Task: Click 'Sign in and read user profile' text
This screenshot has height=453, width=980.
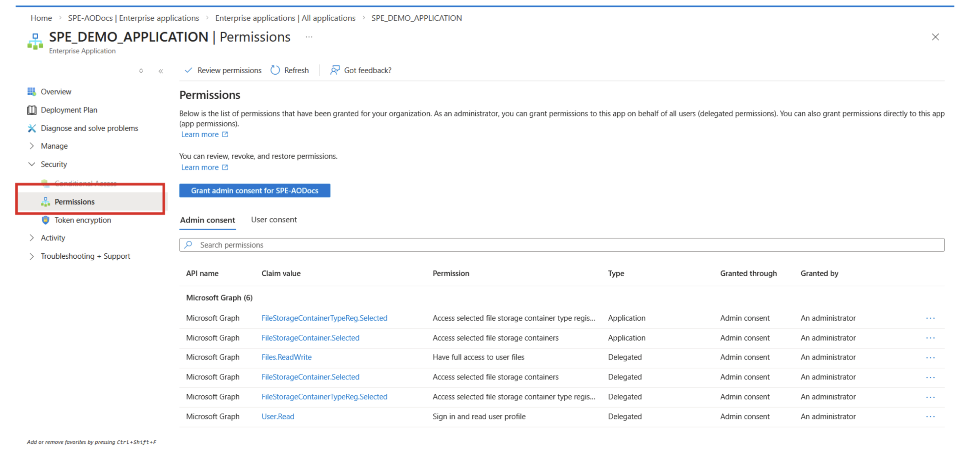Action: pyautogui.click(x=479, y=417)
